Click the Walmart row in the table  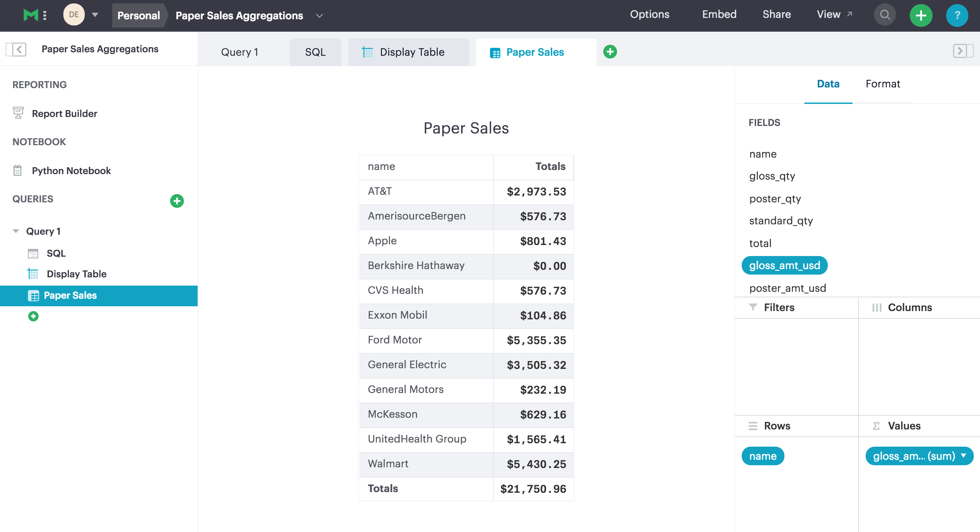[x=466, y=464]
